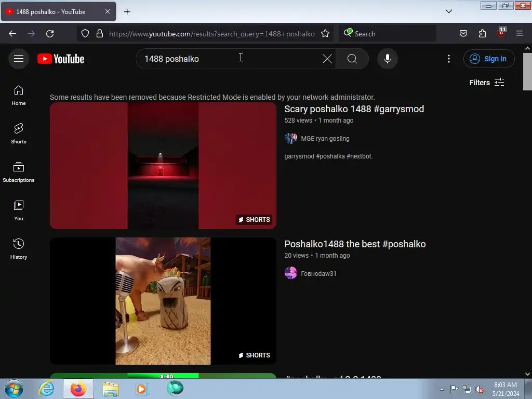The image size is (532, 399).
Task: Open the microphone and bull Shorts thumbnail
Action: 163,301
